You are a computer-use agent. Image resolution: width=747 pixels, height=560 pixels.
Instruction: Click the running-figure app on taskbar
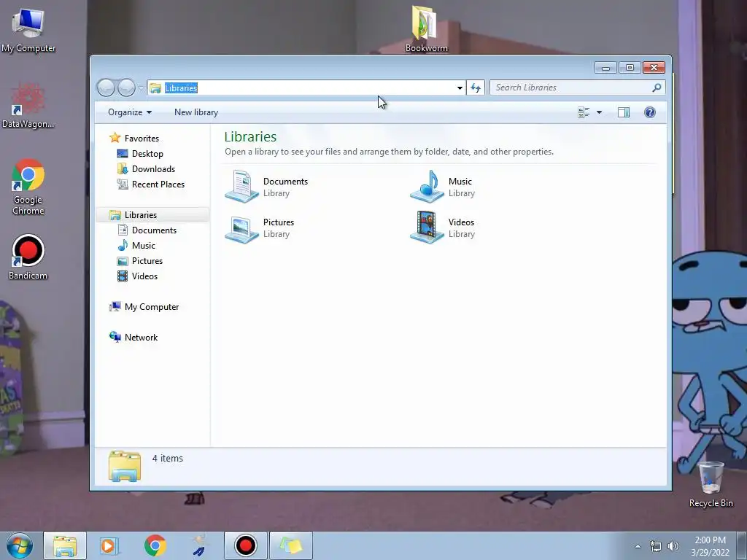[200, 545]
